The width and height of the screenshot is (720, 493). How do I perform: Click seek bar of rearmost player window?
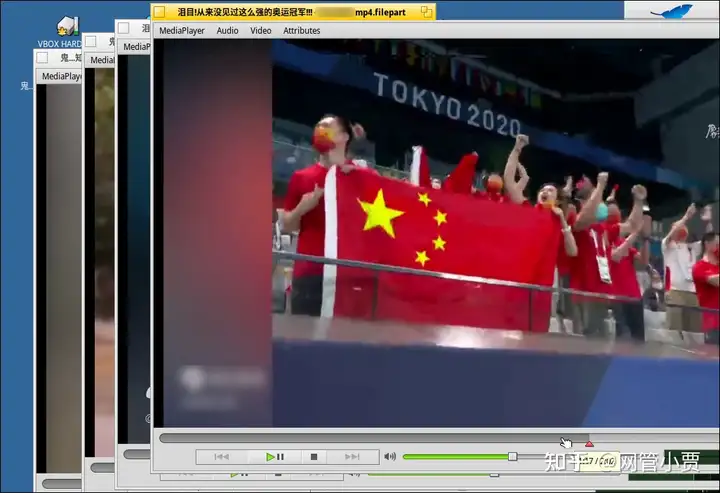click(x=62, y=484)
